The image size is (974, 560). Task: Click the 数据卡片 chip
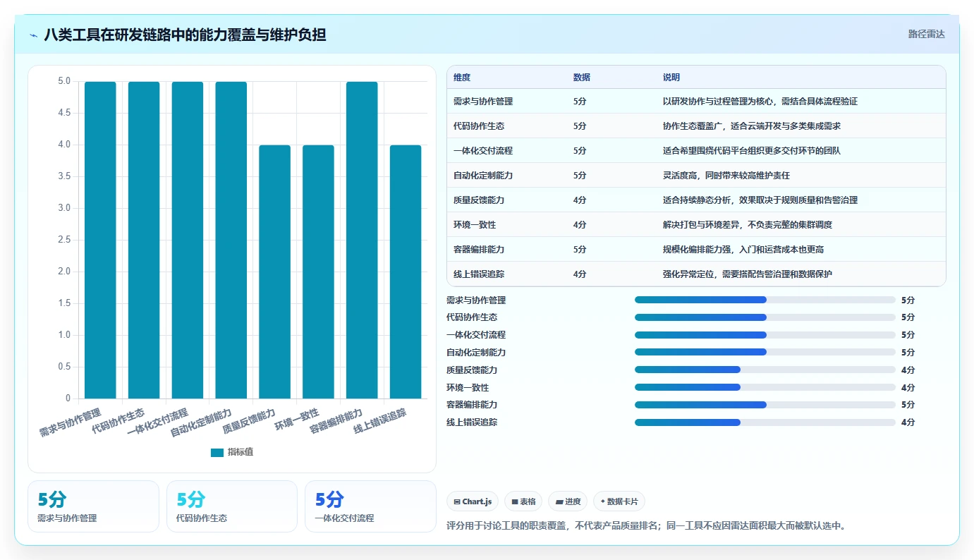[619, 501]
